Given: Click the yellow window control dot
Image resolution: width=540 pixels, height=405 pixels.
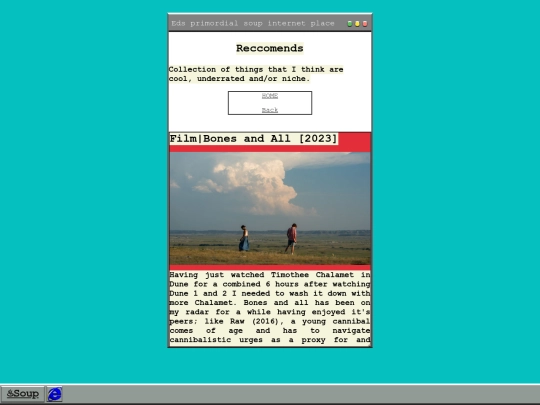Looking at the screenshot, I should point(357,24).
